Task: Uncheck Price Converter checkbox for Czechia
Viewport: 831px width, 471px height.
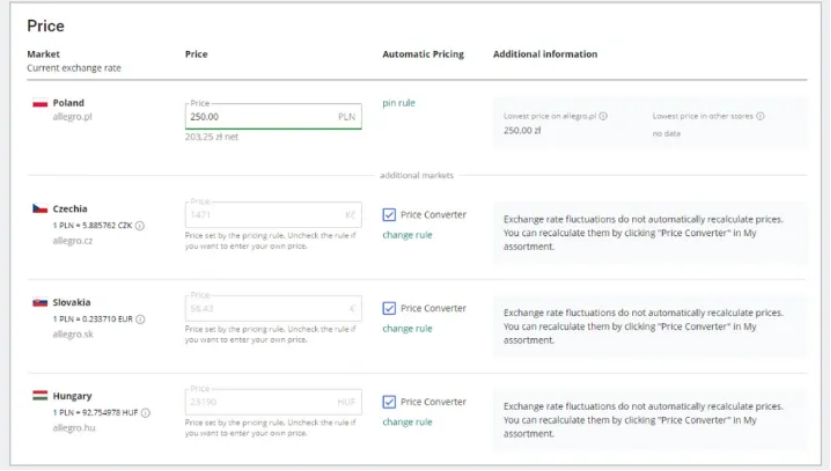Action: (389, 214)
